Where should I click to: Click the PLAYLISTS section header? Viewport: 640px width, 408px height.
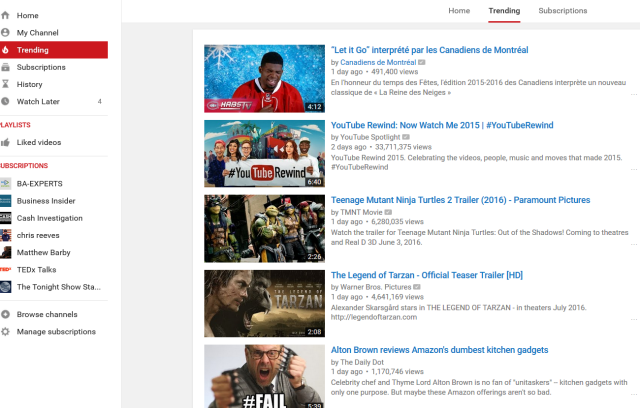[x=15, y=125]
